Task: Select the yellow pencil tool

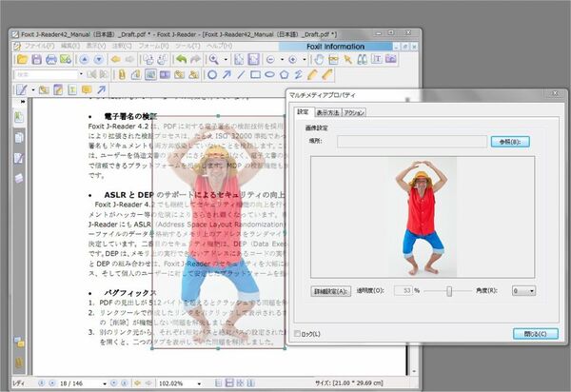Action: point(312,74)
